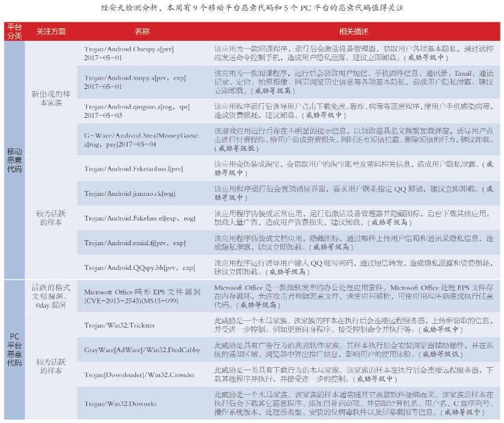Click the Onespy spyware description text
Screen dimensions: 504x423
(354, 53)
